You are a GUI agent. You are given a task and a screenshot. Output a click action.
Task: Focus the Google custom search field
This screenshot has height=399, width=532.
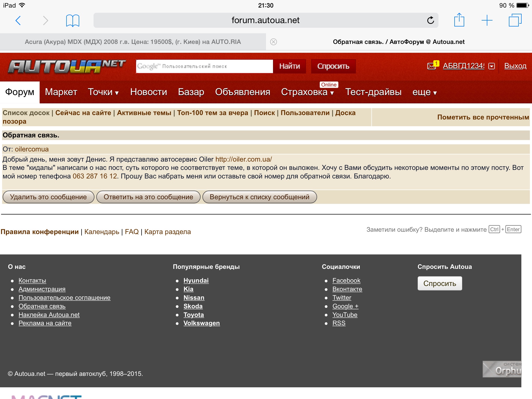pyautogui.click(x=204, y=66)
